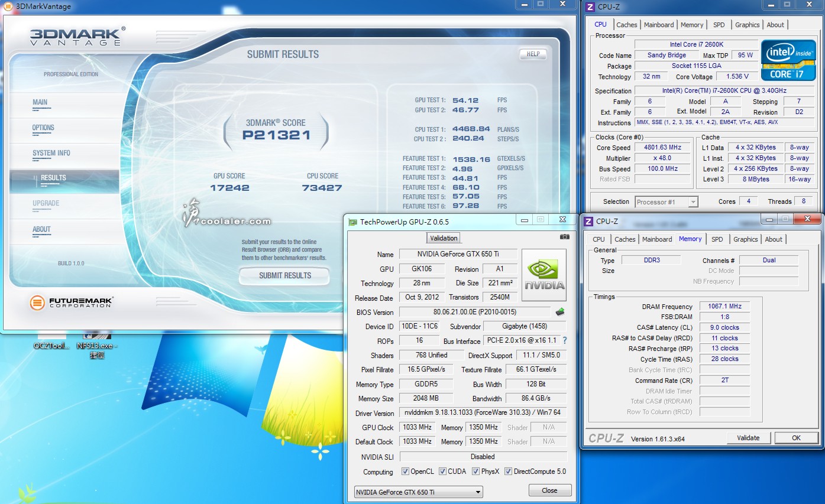Open the About tab in lower CPU-Z
This screenshot has height=504, width=825.
(774, 239)
